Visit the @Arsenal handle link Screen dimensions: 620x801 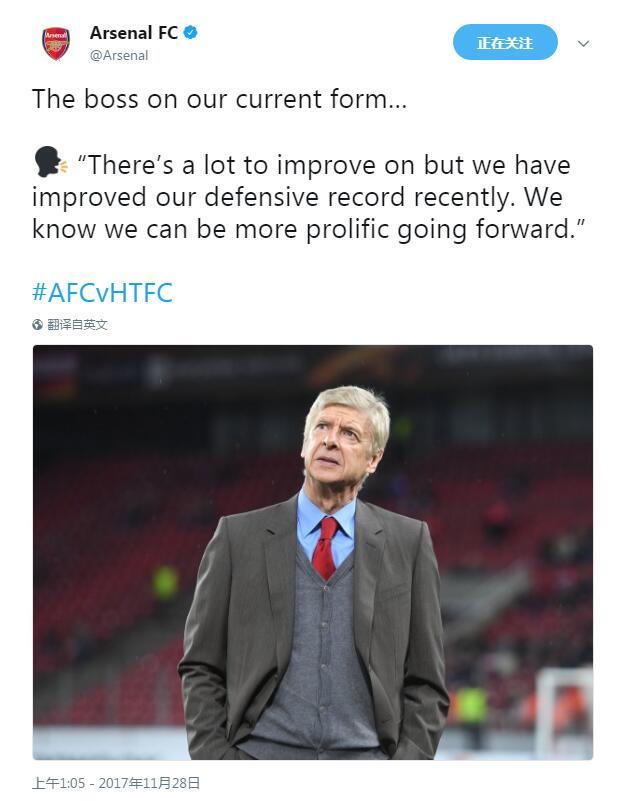(119, 56)
